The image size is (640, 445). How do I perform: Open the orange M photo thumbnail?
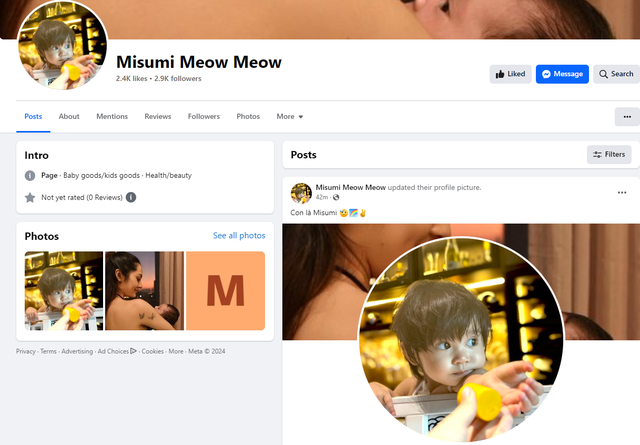225,291
